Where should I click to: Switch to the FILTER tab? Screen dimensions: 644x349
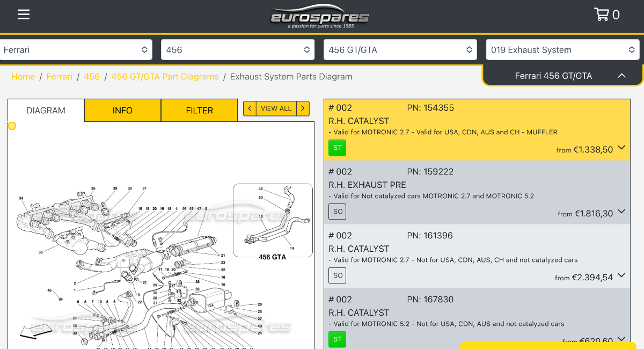199,111
